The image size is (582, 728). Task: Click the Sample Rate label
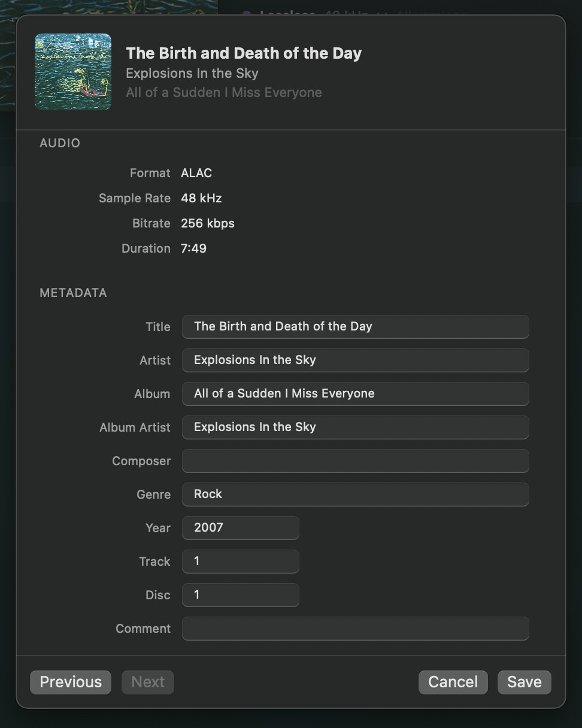point(135,198)
